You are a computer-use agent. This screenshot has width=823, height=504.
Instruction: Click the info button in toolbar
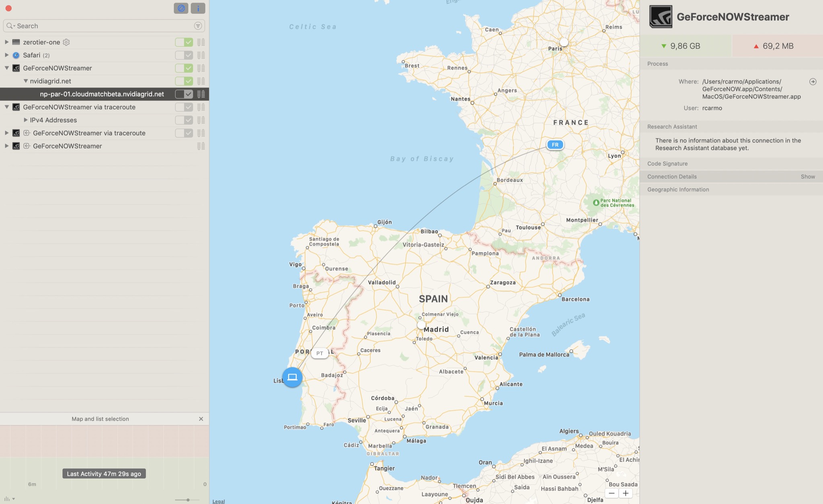198,8
